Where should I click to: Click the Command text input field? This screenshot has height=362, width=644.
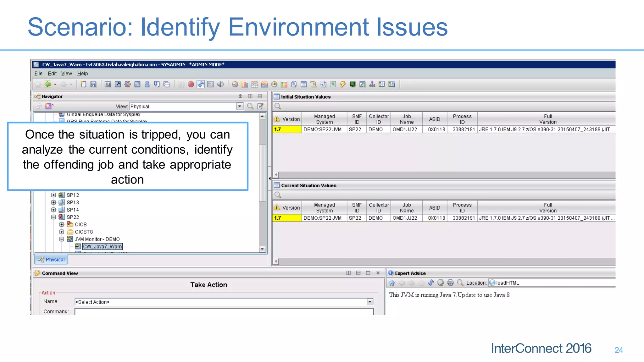(x=224, y=311)
